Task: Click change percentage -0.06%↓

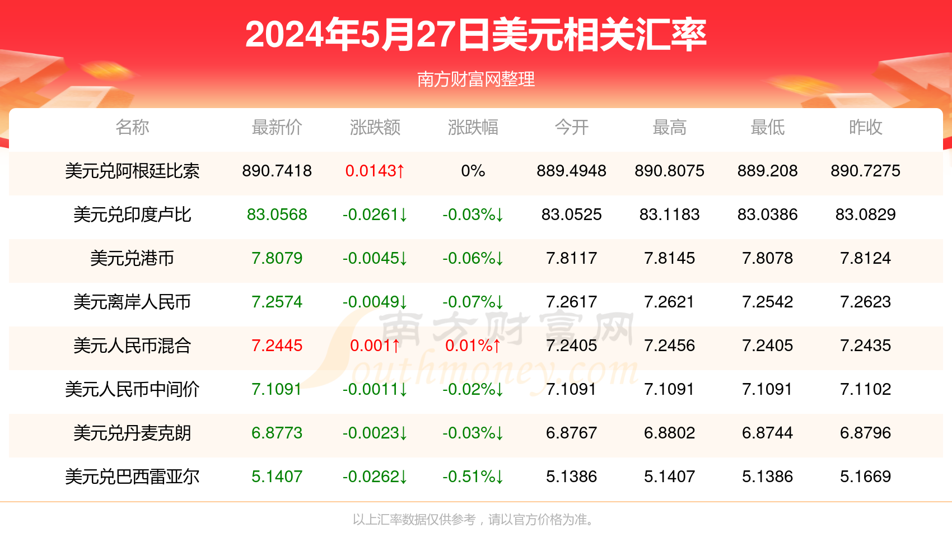Action: tap(473, 258)
